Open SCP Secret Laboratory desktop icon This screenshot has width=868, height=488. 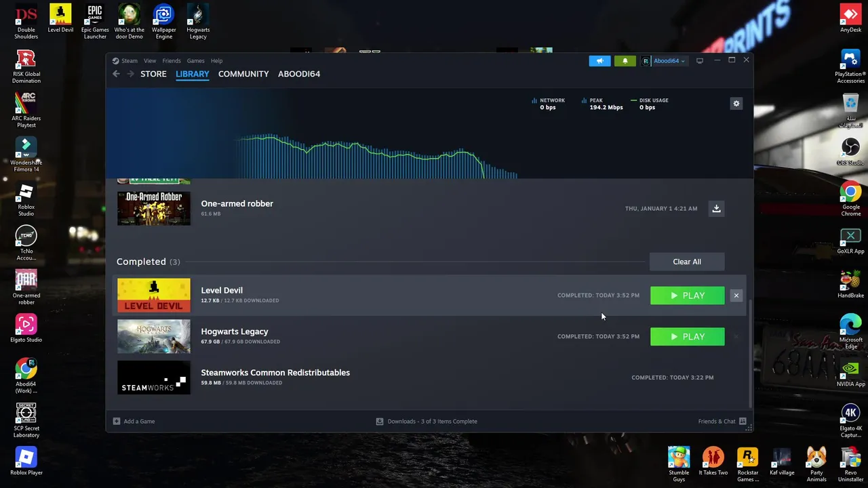pos(26,420)
